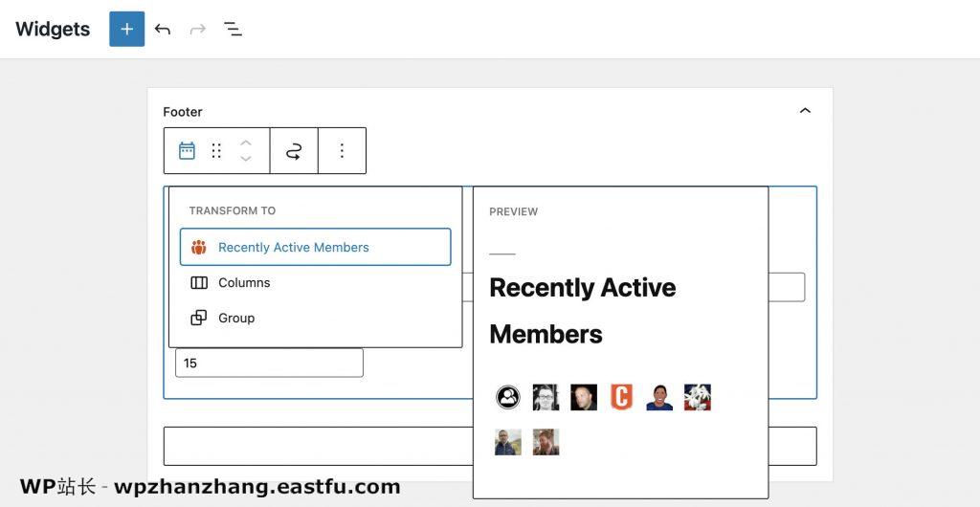Click the drag handle dots icon

216,150
